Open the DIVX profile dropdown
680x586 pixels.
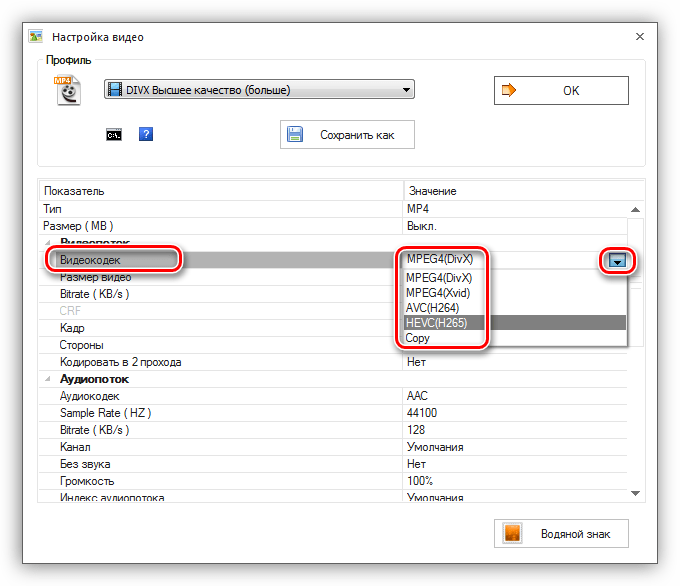click(259, 89)
